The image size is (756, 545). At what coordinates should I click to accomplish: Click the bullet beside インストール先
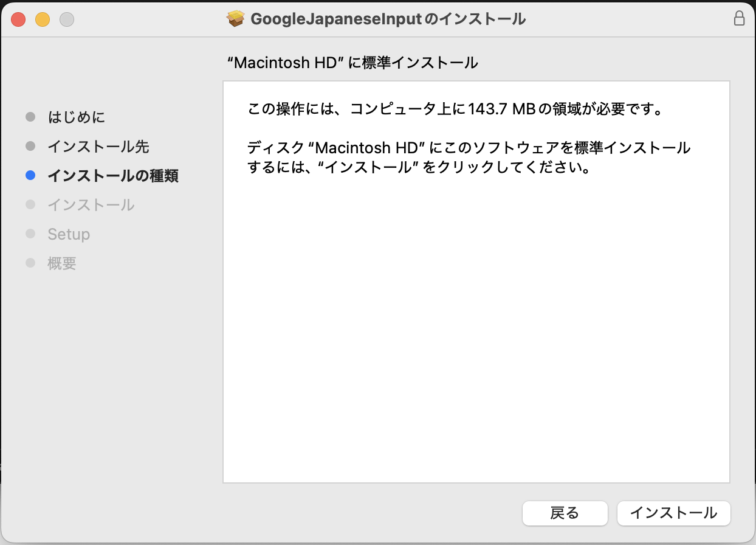pos(31,146)
